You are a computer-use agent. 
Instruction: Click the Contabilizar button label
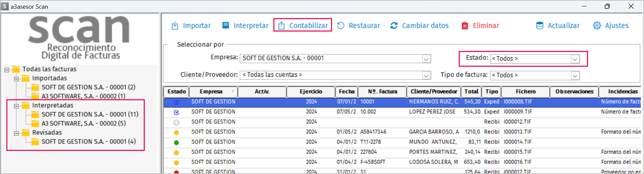[x=309, y=25]
